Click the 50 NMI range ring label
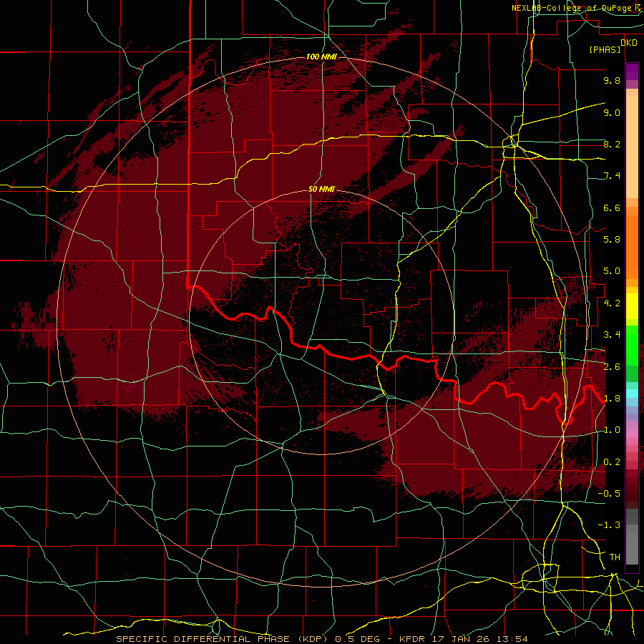This screenshot has width=644, height=644. [x=321, y=190]
